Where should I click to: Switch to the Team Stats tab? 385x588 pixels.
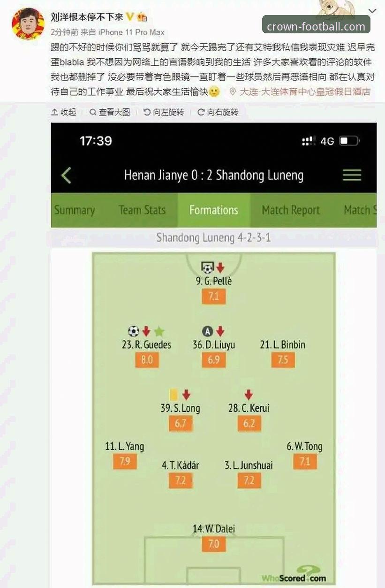(x=142, y=210)
